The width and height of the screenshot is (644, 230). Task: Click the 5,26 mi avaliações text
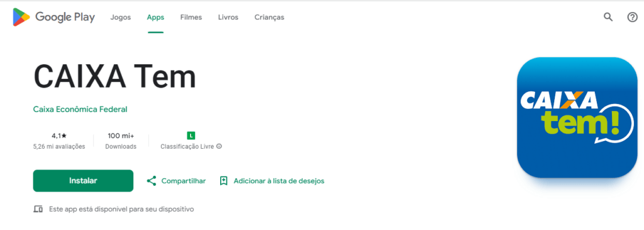[x=59, y=146]
